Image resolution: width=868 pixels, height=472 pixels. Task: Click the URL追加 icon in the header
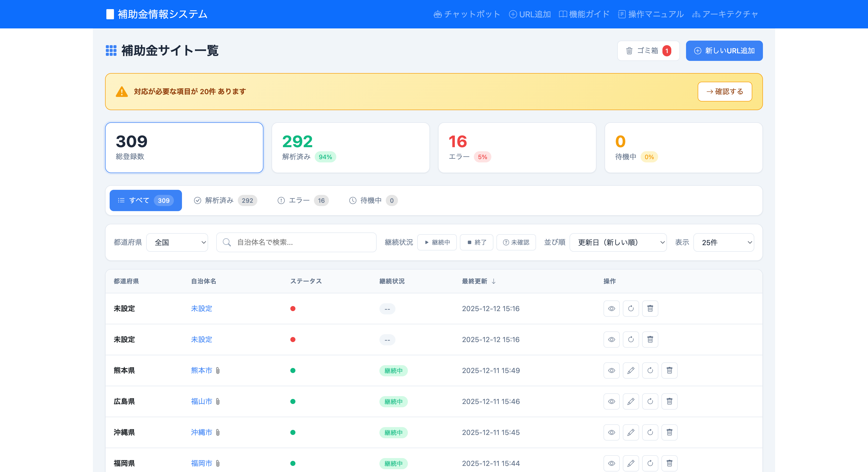[x=512, y=14]
